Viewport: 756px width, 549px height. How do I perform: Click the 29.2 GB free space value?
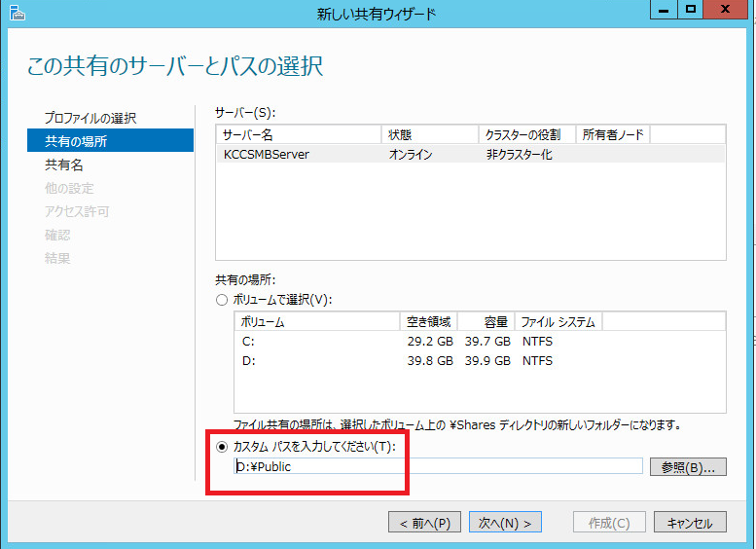click(430, 341)
